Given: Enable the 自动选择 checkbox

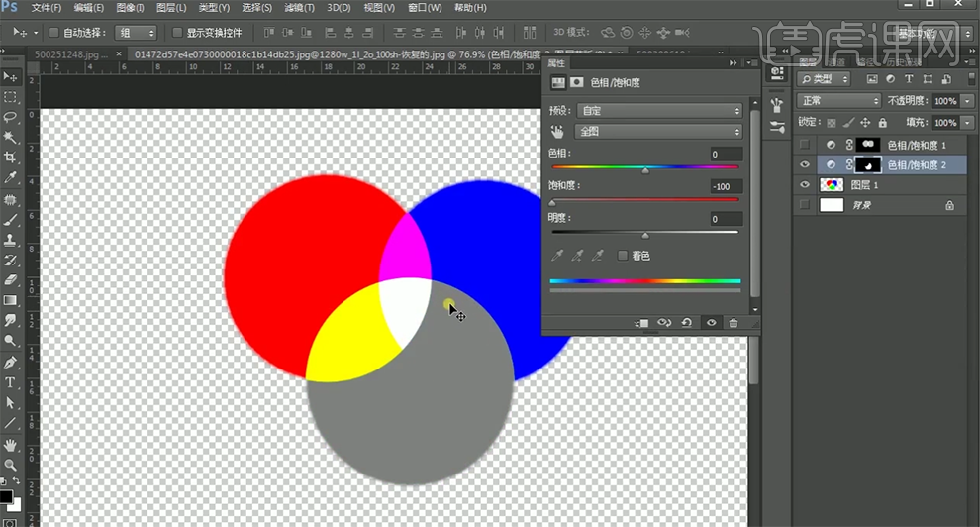Looking at the screenshot, I should (x=54, y=33).
